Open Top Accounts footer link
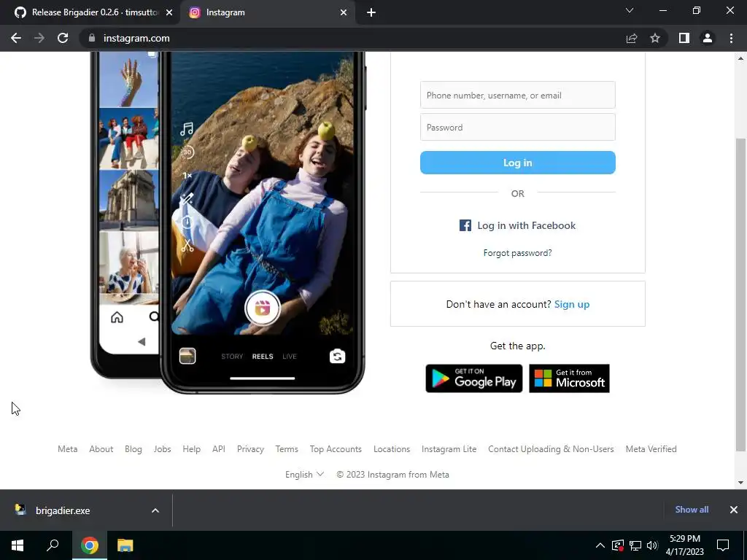747x560 pixels. coord(336,449)
